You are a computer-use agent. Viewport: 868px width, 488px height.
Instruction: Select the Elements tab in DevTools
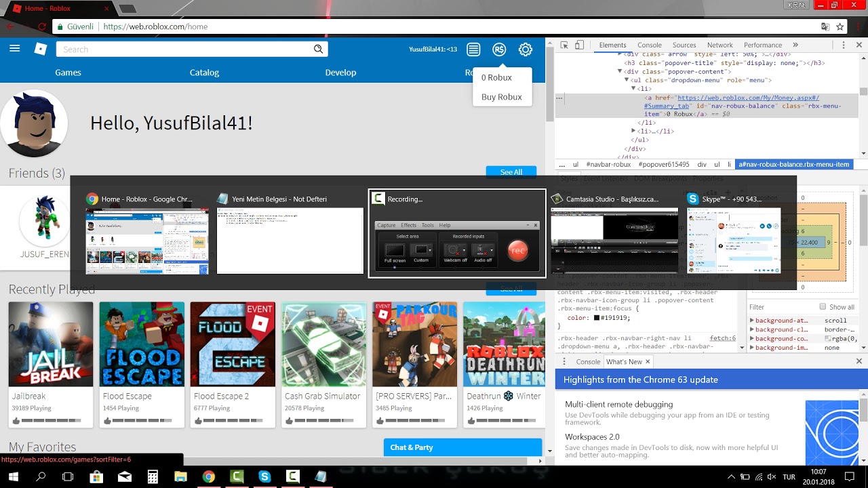612,45
